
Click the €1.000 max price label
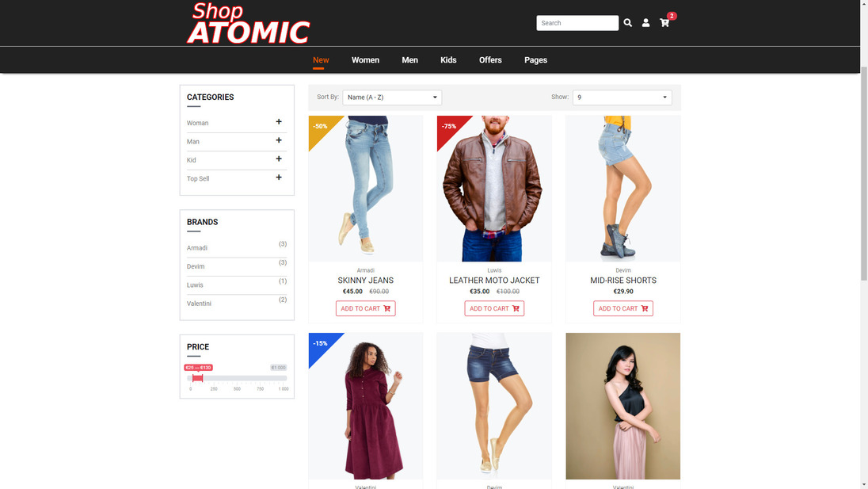coord(278,367)
